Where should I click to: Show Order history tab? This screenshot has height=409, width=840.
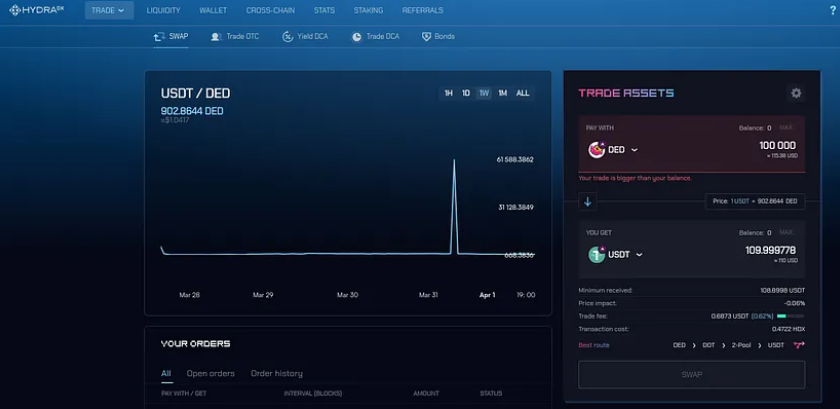276,374
